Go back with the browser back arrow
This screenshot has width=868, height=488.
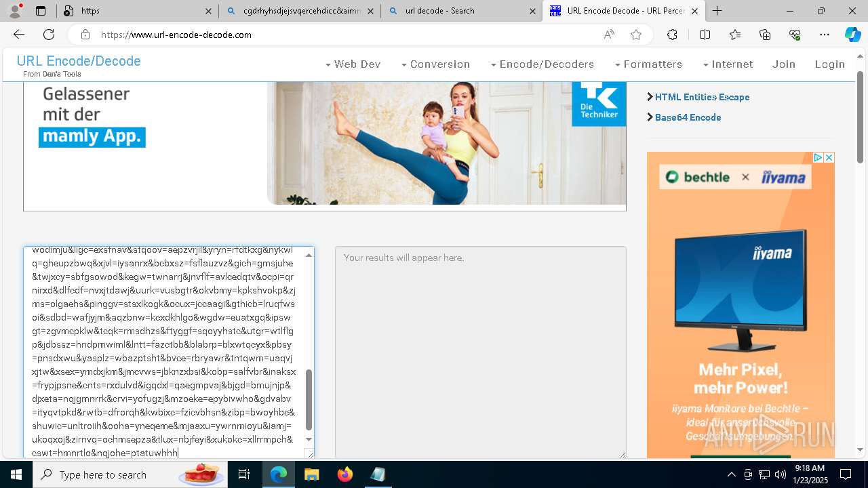pos(19,35)
